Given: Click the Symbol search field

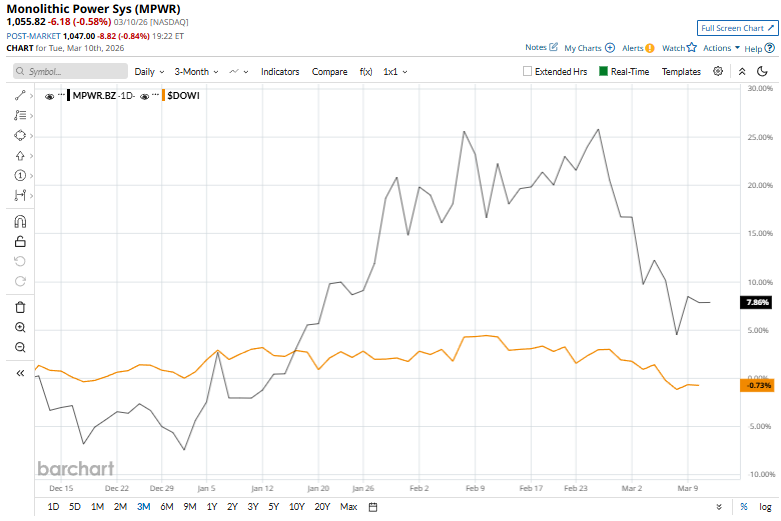Looking at the screenshot, I should click(x=72, y=72).
